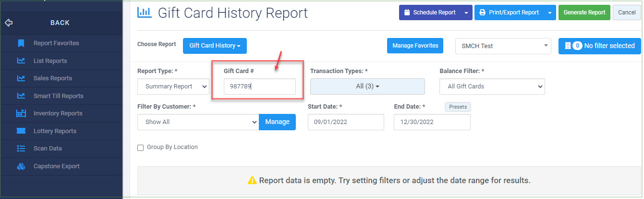Click the Lottery Reports ticket icon
This screenshot has height=199, width=644.
[21, 131]
